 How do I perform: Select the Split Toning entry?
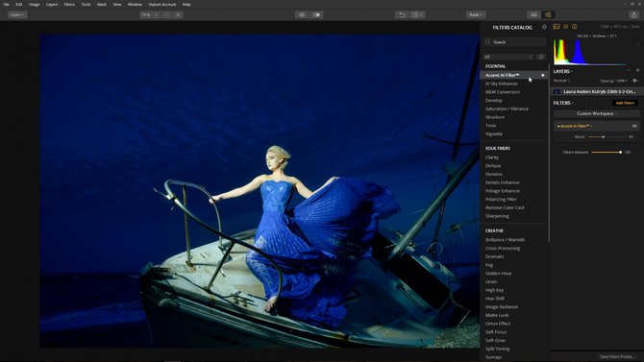(497, 349)
